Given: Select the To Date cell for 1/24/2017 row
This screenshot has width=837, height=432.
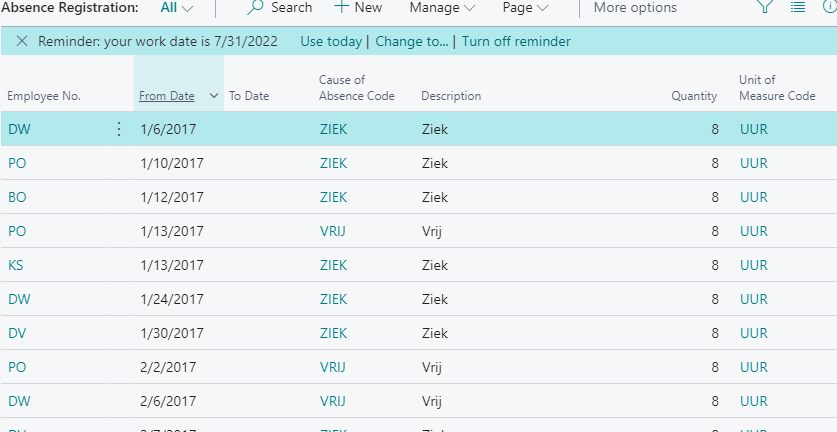Looking at the screenshot, I should click(x=270, y=299).
